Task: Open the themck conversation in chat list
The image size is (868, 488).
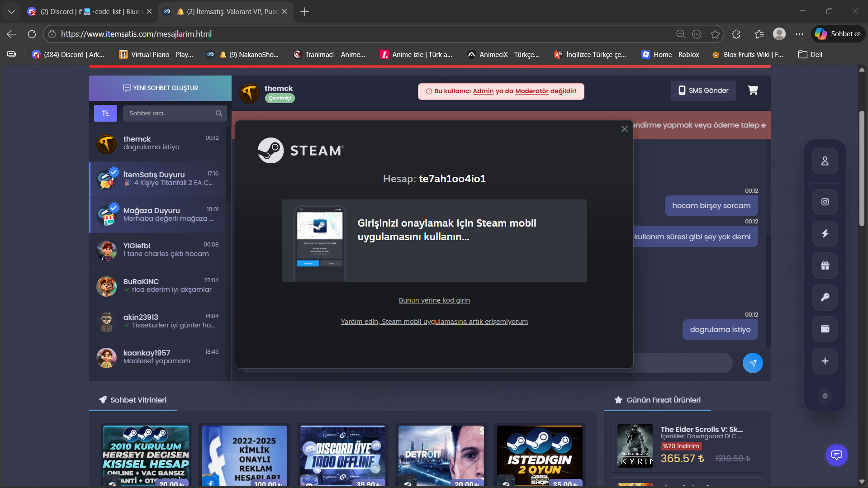Action: [157, 144]
